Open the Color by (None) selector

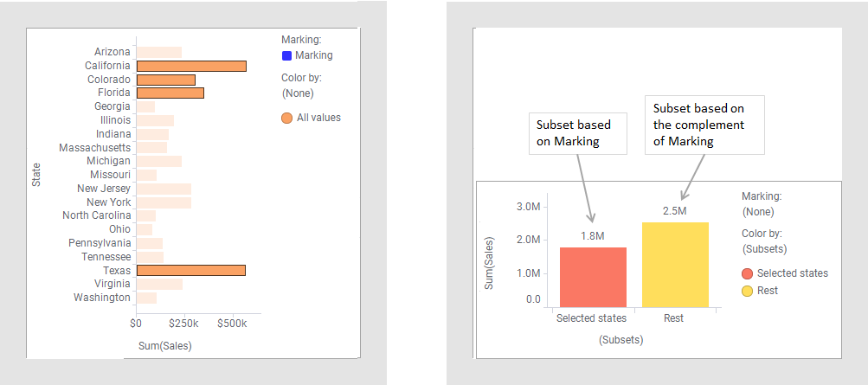coord(298,93)
